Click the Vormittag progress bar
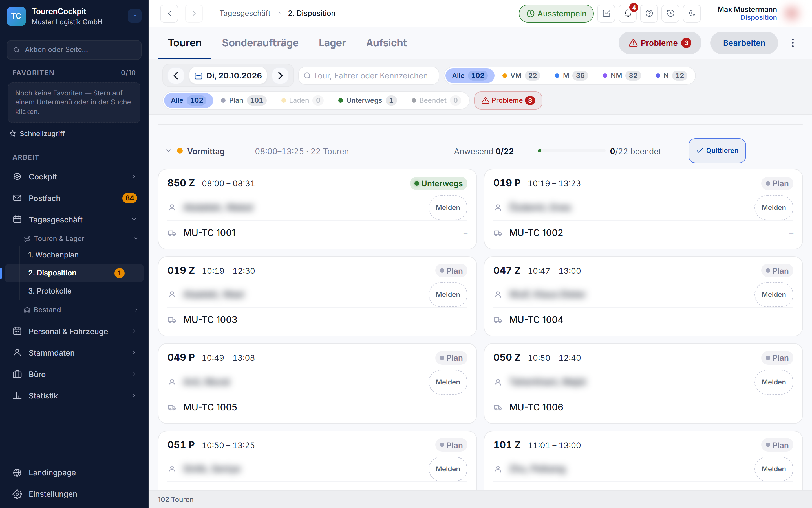Image resolution: width=812 pixels, height=508 pixels. point(571,151)
